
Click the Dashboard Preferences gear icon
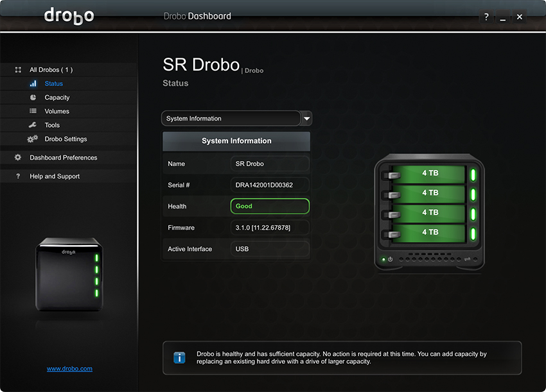[18, 158]
